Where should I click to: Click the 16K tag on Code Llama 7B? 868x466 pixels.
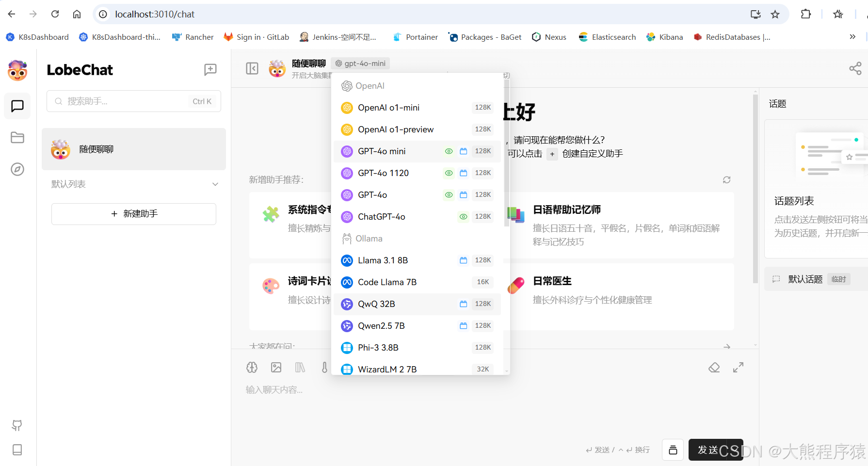[483, 282]
